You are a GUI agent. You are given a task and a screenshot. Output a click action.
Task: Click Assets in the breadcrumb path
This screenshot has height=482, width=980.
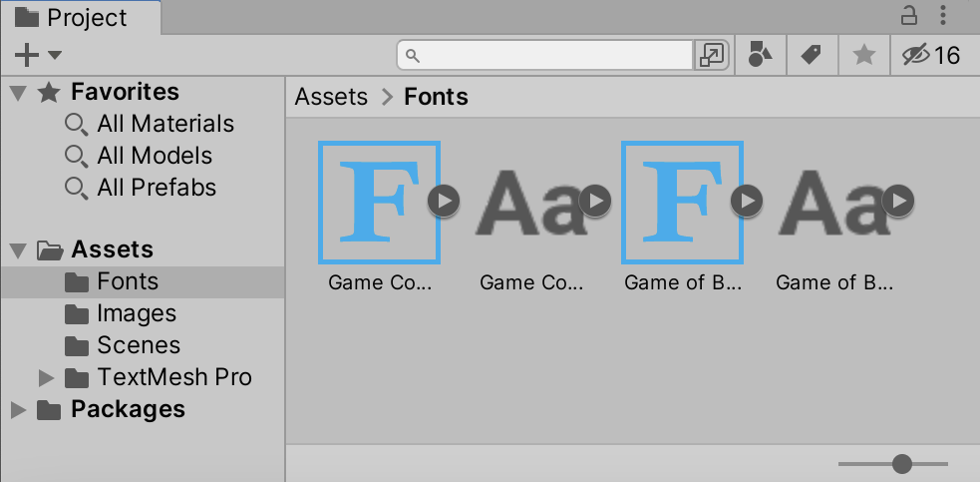pyautogui.click(x=332, y=97)
